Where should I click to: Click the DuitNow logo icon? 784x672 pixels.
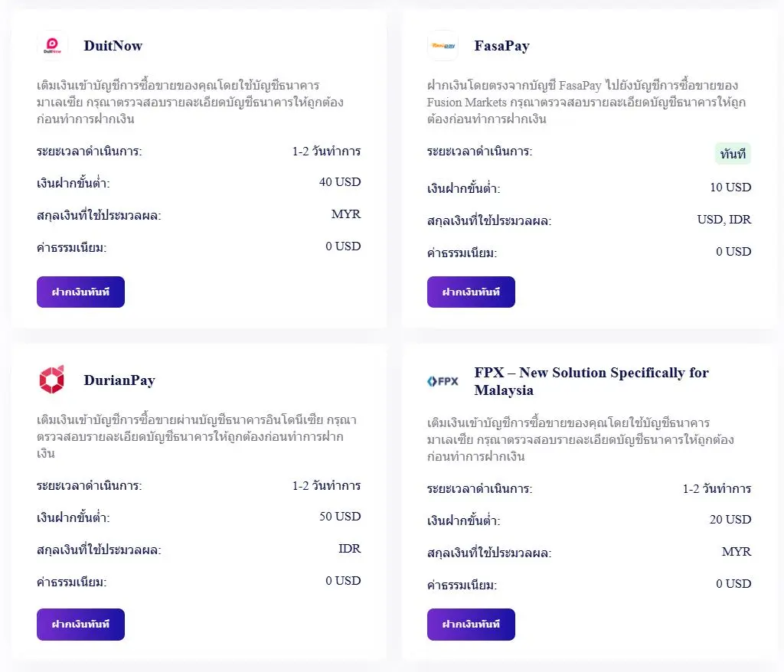point(52,45)
